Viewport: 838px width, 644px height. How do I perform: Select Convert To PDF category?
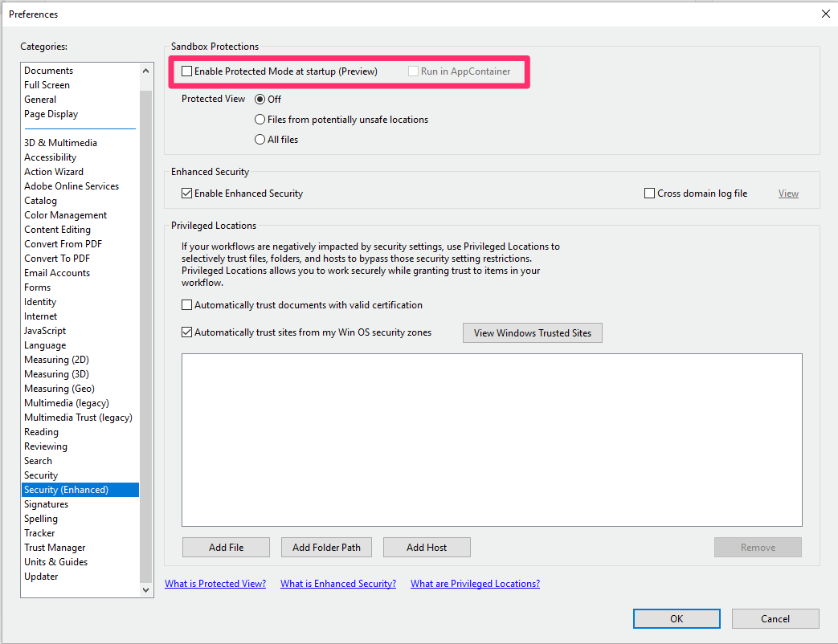[80, 258]
